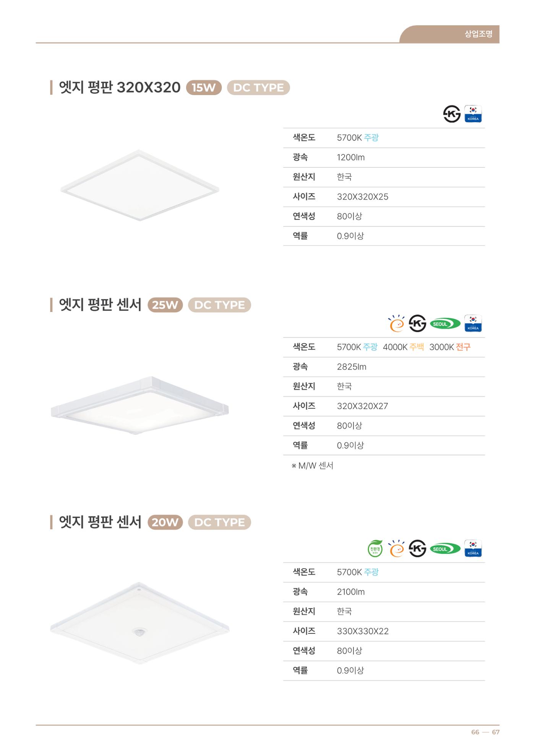Click the green SEOUL badge on the 25W product

tap(445, 324)
